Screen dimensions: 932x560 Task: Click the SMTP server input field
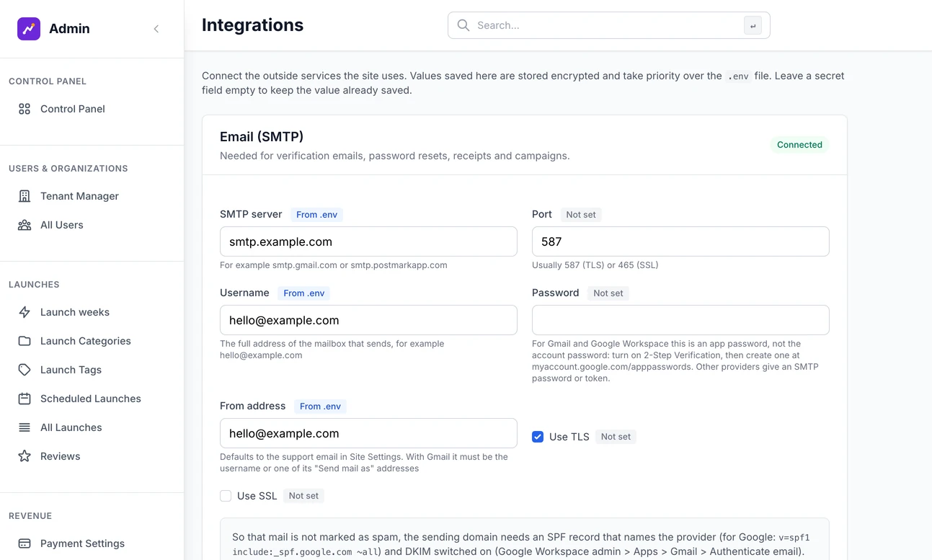point(368,241)
